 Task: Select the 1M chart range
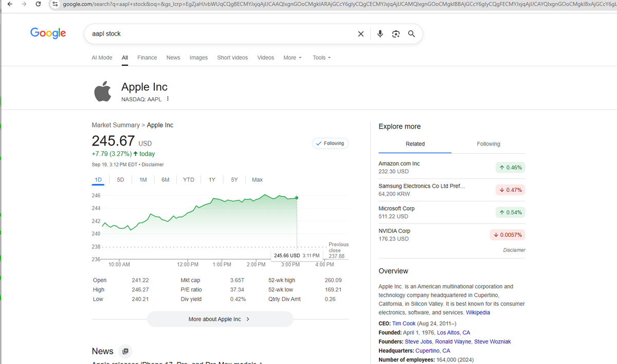[x=143, y=180]
